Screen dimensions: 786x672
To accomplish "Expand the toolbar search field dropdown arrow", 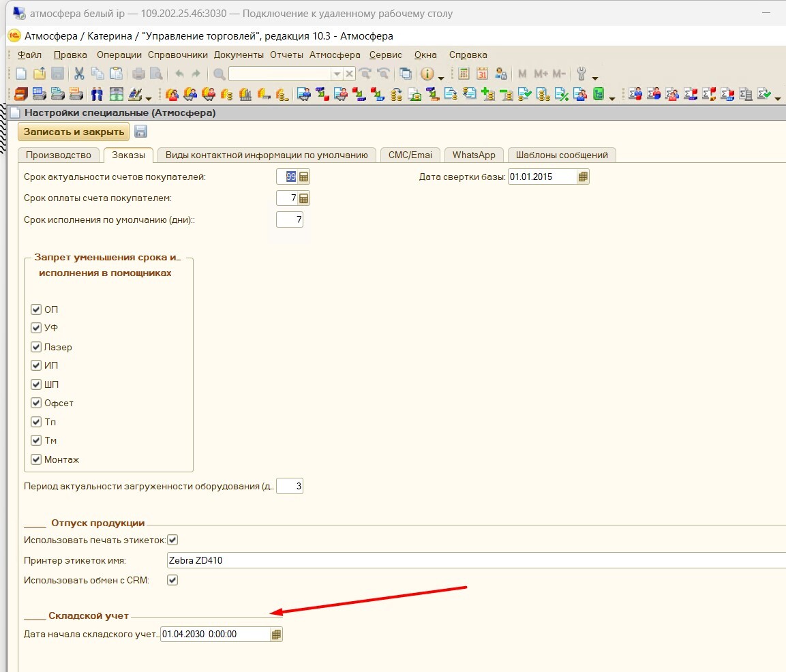I will (336, 74).
